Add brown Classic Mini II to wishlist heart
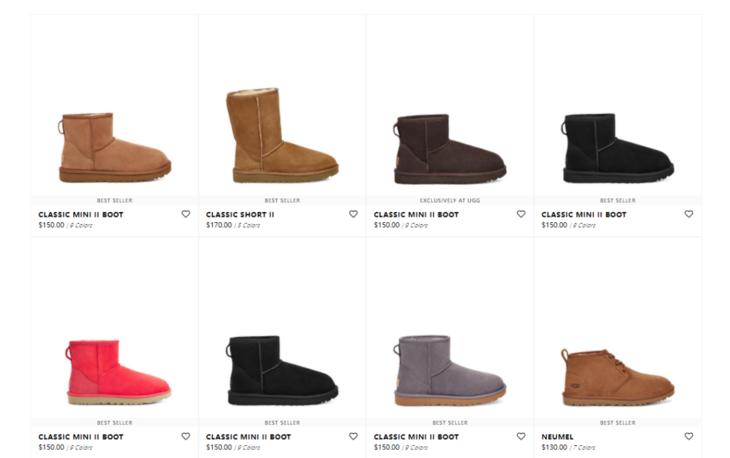The image size is (730, 458). (521, 214)
